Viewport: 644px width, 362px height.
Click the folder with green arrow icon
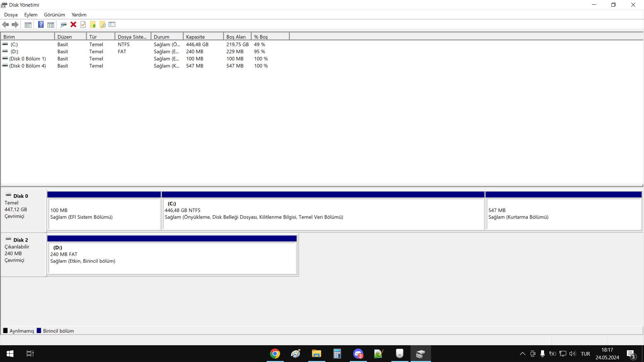[x=93, y=24]
